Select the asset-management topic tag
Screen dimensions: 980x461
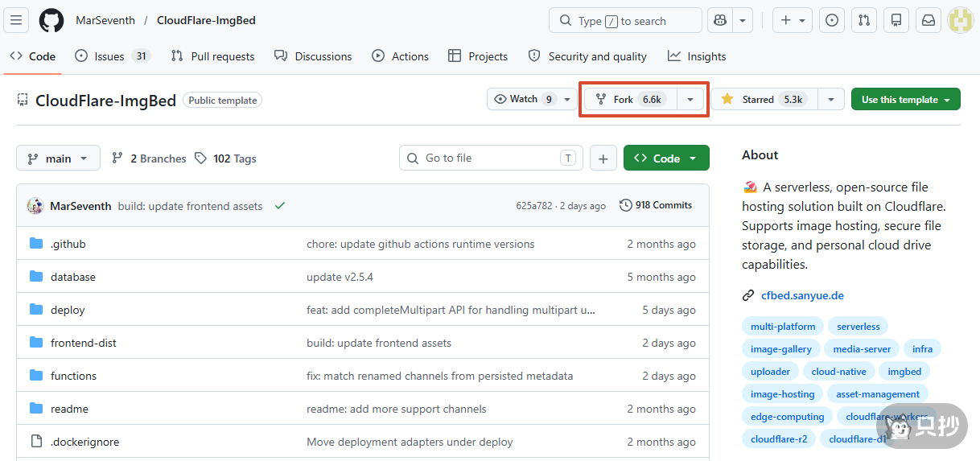point(878,394)
